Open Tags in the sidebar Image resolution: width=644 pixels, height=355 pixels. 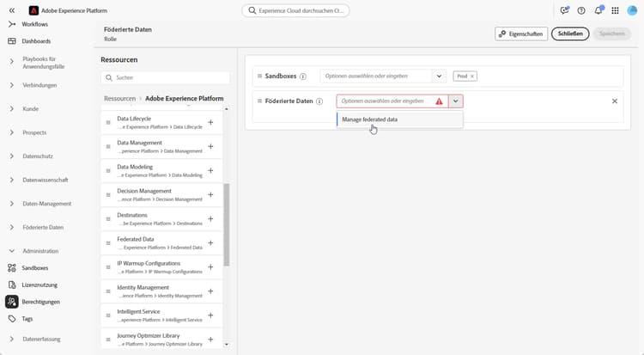pyautogui.click(x=27, y=319)
